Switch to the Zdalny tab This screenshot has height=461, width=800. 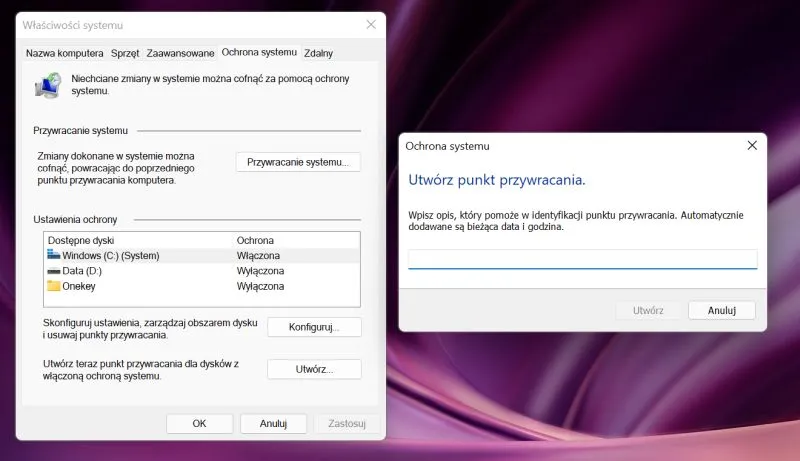coord(318,53)
